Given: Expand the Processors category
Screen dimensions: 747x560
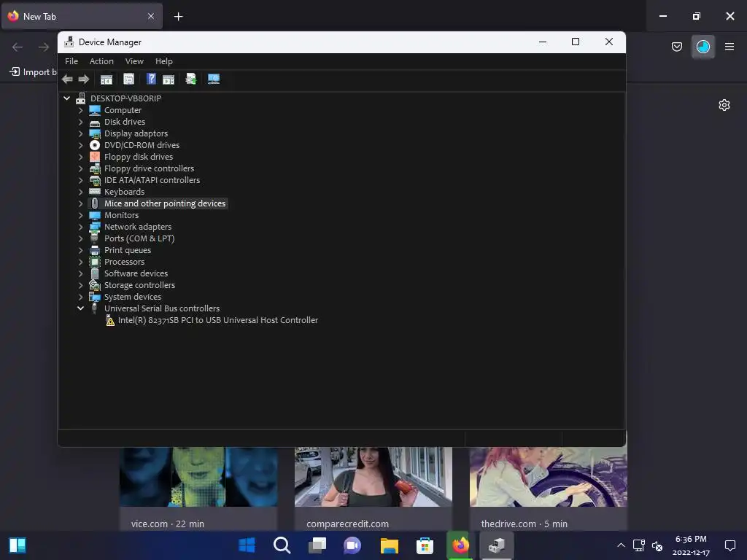Looking at the screenshot, I should pos(80,262).
